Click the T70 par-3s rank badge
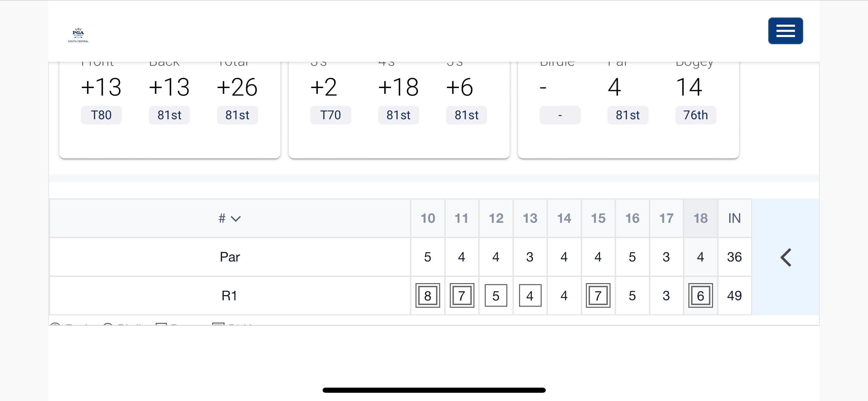The height and width of the screenshot is (401, 868). tap(330, 115)
